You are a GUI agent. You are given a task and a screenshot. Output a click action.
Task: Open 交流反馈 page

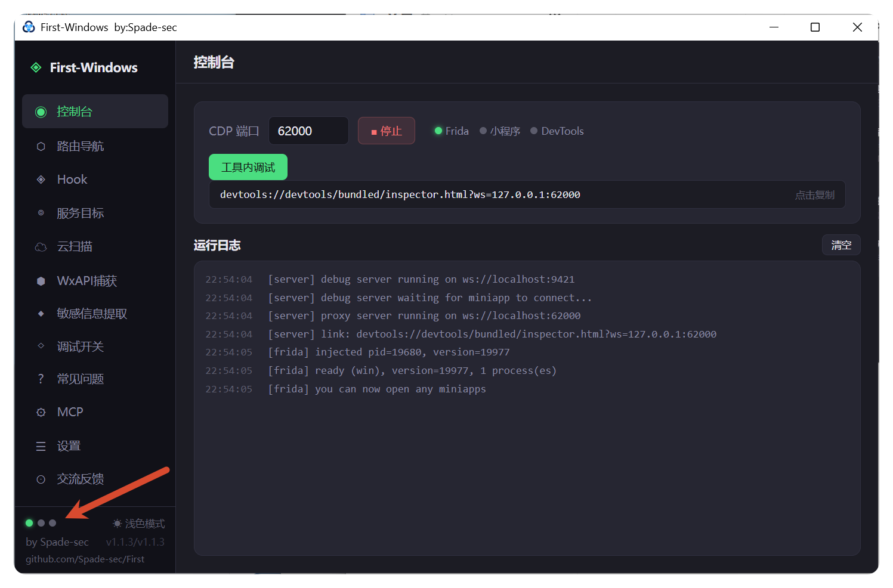point(95,479)
